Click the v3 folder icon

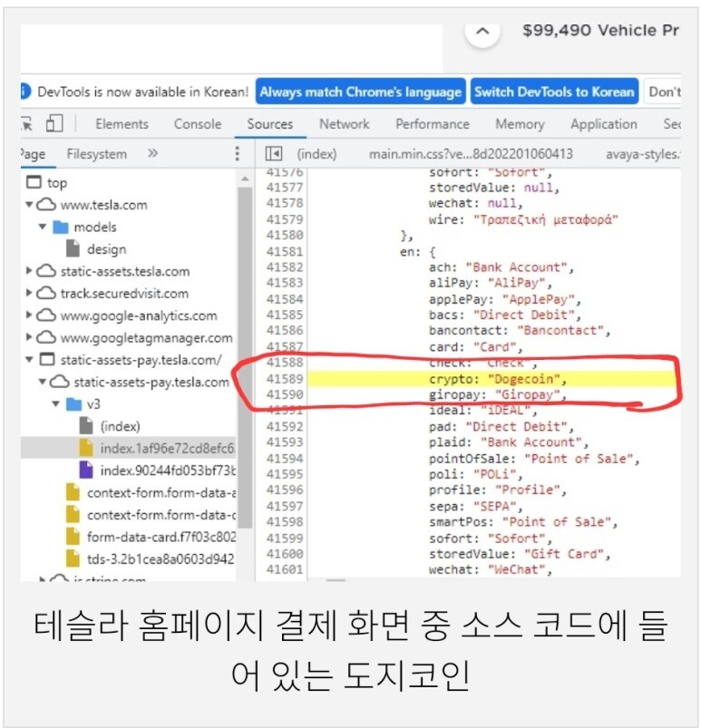[x=73, y=404]
